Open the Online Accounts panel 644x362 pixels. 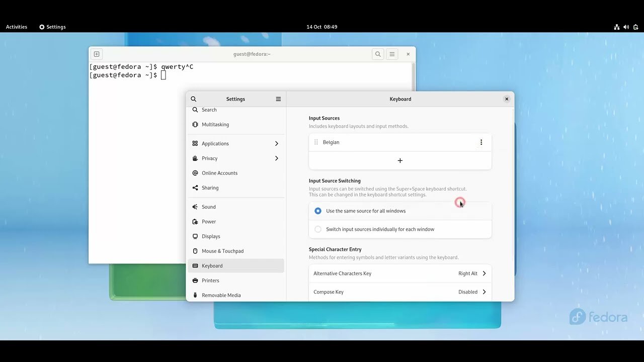pyautogui.click(x=236, y=173)
